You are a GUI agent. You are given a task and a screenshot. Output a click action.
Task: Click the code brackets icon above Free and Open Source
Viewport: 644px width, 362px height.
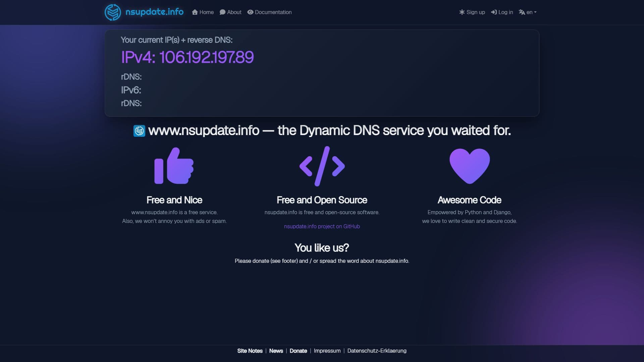322,166
